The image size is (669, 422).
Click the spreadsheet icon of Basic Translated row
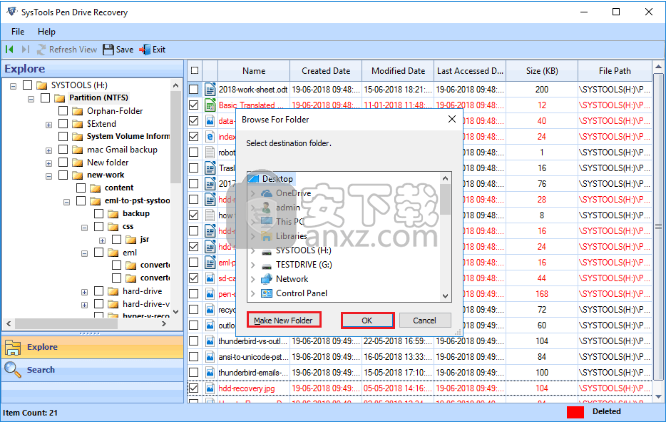210,105
